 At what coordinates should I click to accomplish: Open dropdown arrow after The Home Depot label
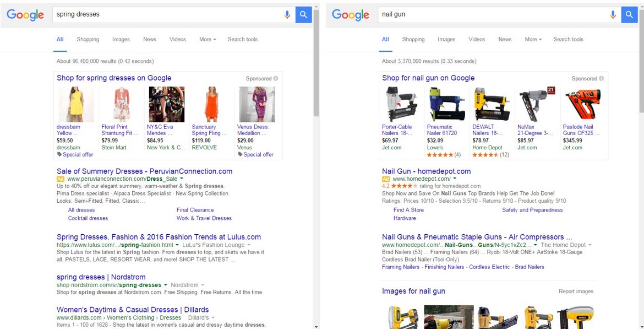click(590, 245)
